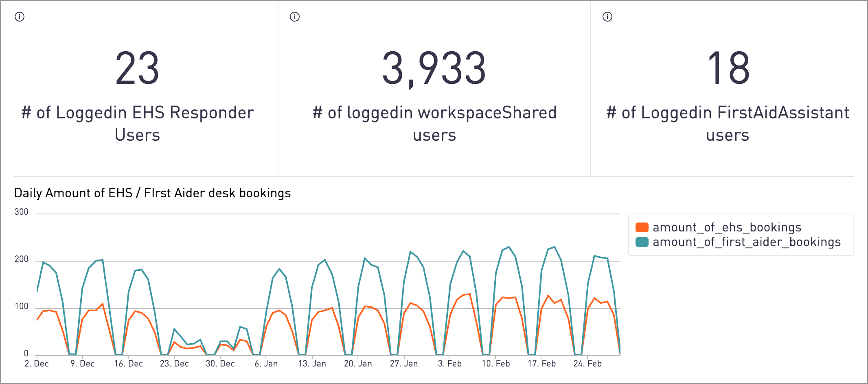Click orange amount_of_ehs_bookings legend swatch
This screenshot has height=384, width=868.
642,227
